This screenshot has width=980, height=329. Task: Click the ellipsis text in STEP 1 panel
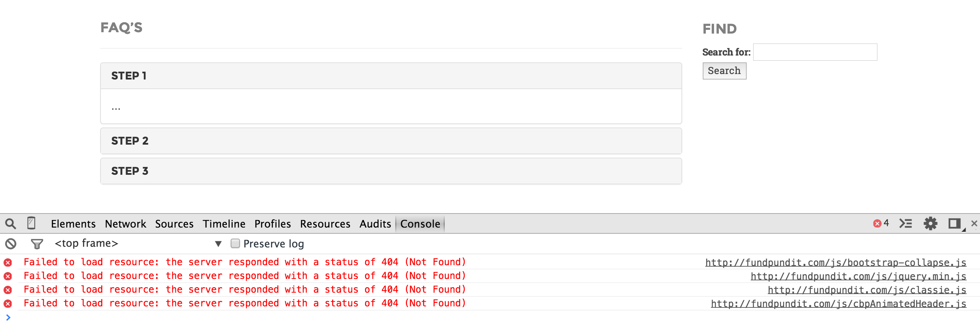[116, 109]
